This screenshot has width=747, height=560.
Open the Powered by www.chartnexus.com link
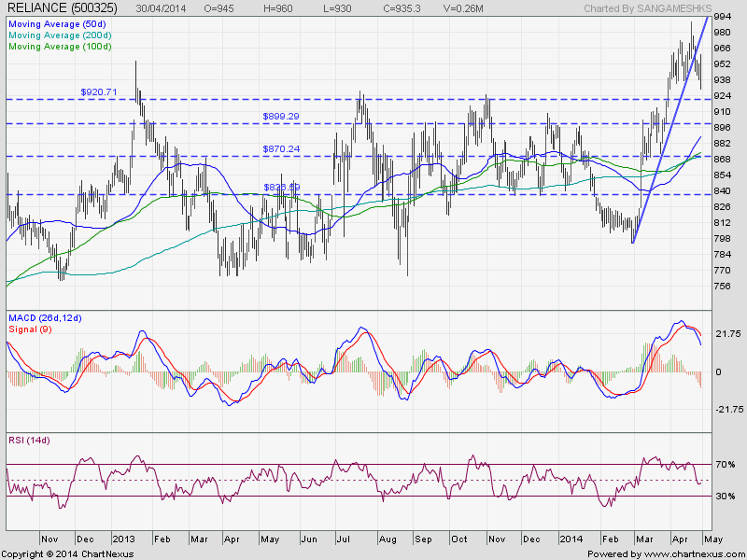667,554
